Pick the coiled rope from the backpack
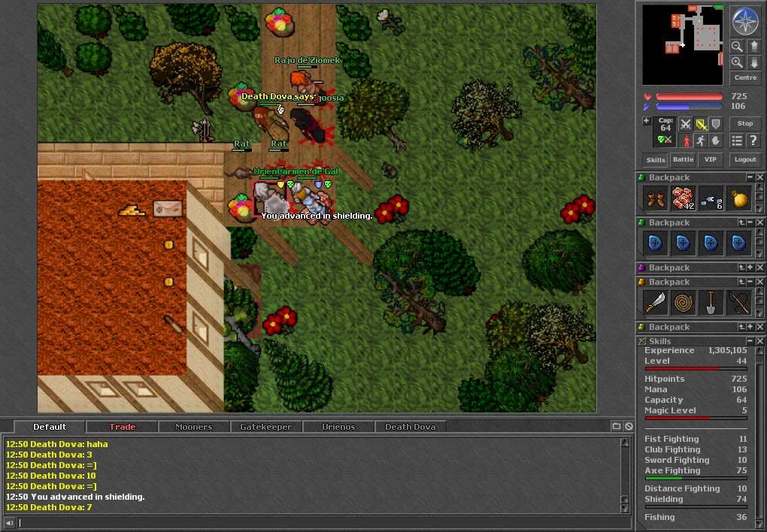The image size is (767, 532). coord(683,303)
